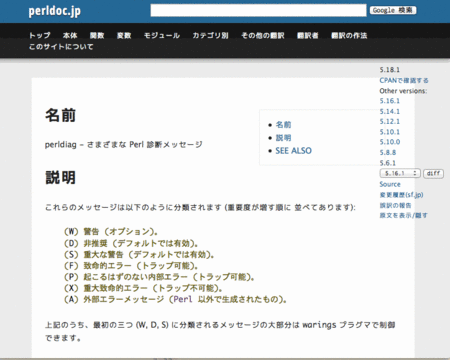Click the (F) 致命的エラー line
This screenshot has width=450, height=360.
coord(131,266)
